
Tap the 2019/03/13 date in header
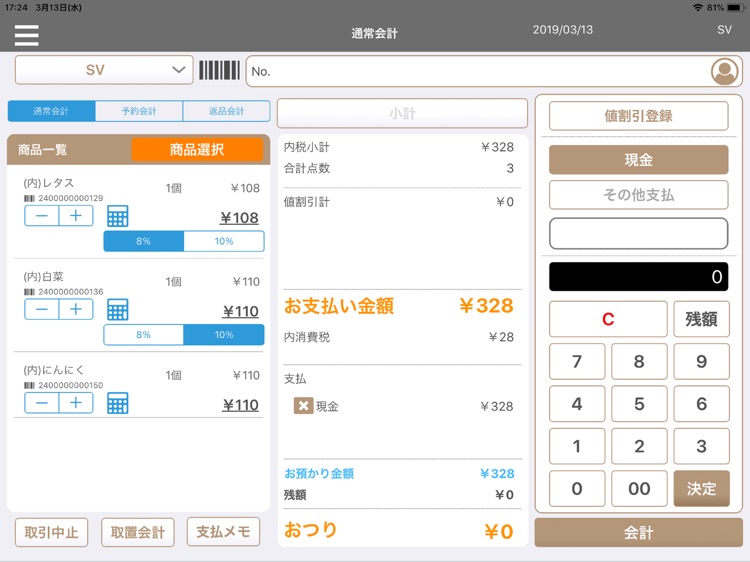tap(562, 30)
